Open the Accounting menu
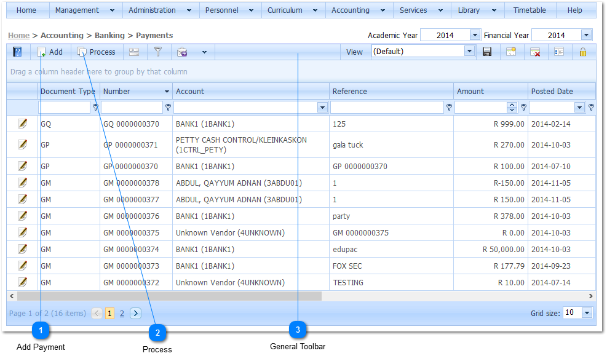This screenshot has height=364, width=607. pos(359,10)
